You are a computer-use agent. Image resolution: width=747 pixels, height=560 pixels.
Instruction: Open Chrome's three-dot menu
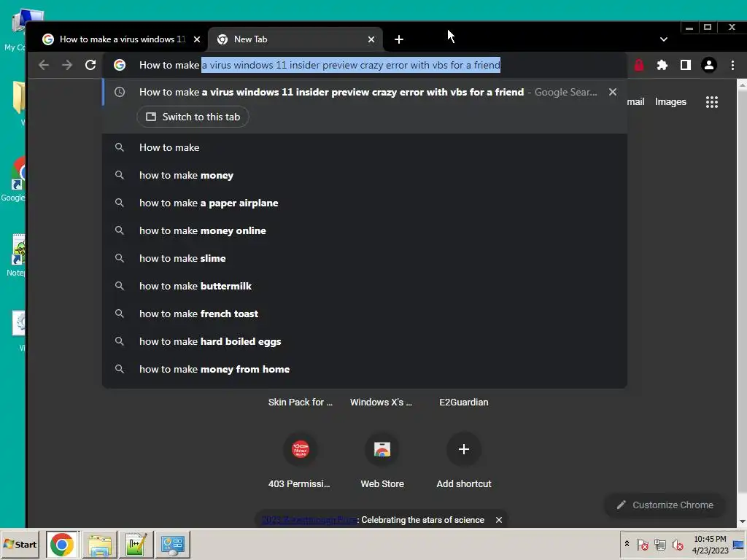tap(732, 65)
